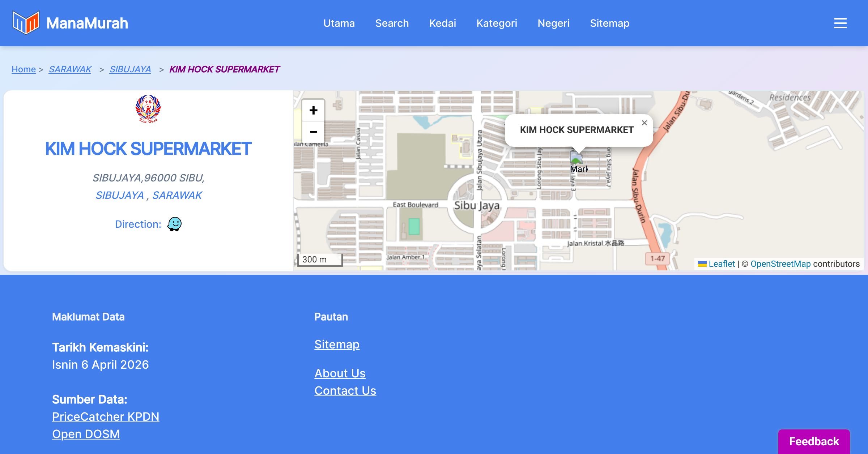Open the Open DOSM link

[x=86, y=434]
